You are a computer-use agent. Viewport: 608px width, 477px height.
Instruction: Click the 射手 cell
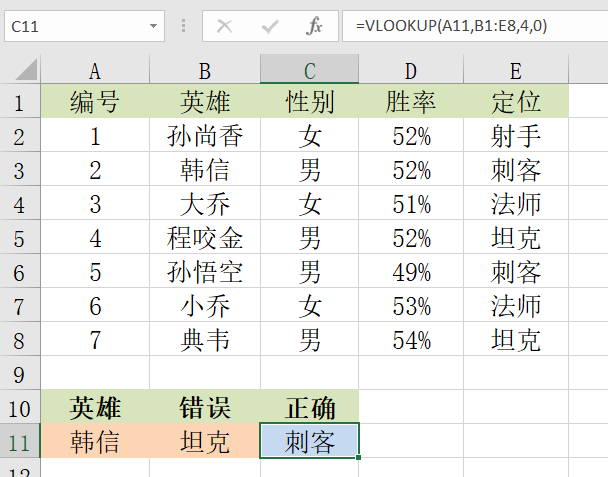click(x=516, y=135)
